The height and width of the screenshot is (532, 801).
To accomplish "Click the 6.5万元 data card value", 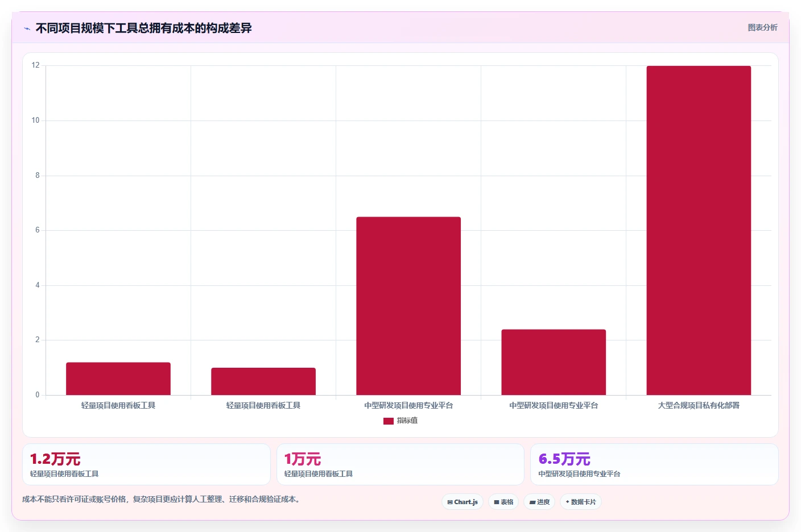I will (564, 459).
